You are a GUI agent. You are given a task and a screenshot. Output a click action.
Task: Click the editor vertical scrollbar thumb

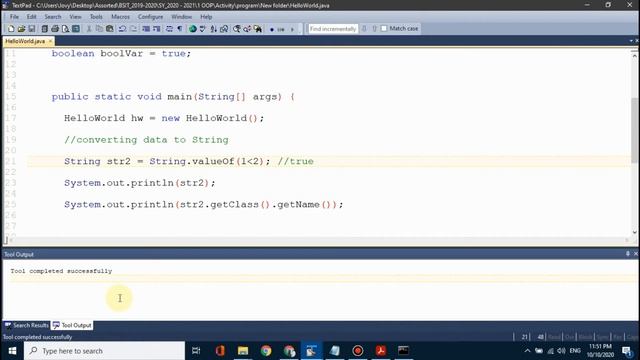(x=634, y=131)
